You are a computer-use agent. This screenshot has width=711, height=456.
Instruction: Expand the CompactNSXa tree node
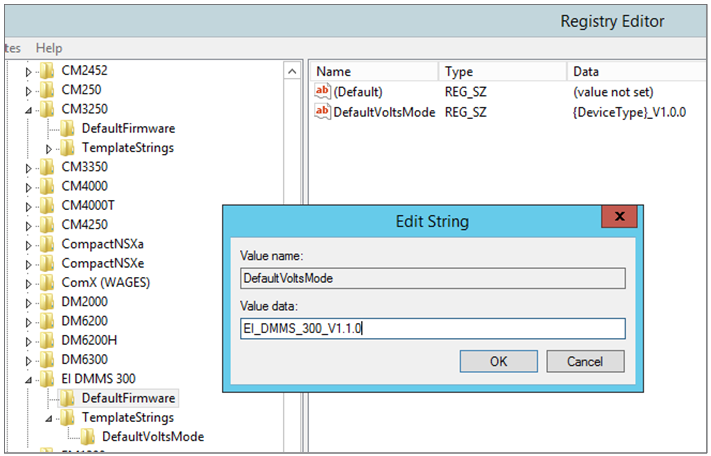coord(28,245)
